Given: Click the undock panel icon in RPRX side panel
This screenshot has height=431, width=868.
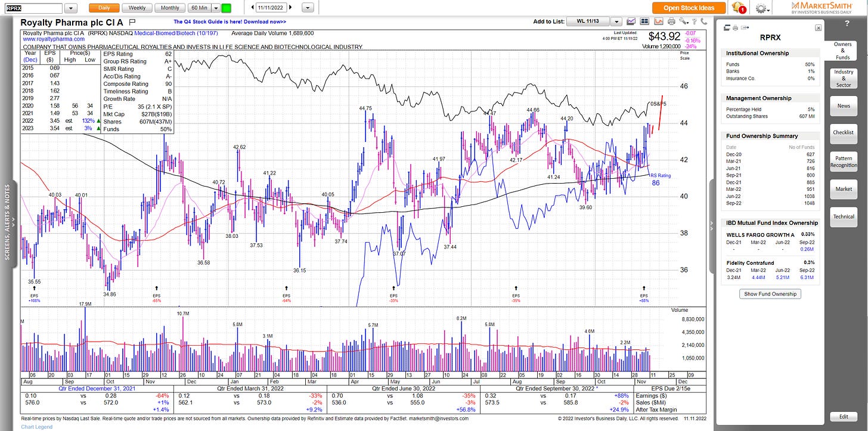Looking at the screenshot, I should point(727,27).
